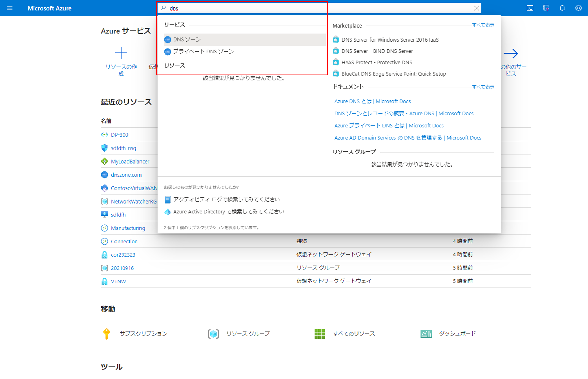Open the MyLoadBalancer resource

pos(130,161)
